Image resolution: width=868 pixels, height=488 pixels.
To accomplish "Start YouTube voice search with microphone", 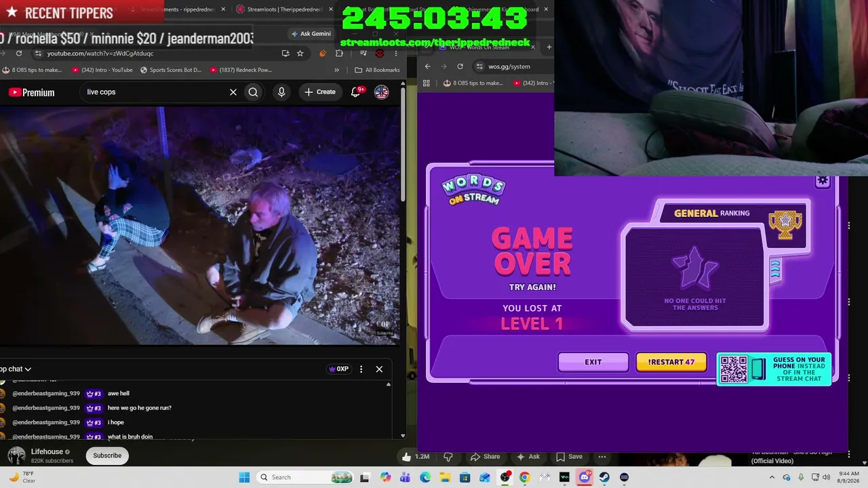I will [281, 92].
